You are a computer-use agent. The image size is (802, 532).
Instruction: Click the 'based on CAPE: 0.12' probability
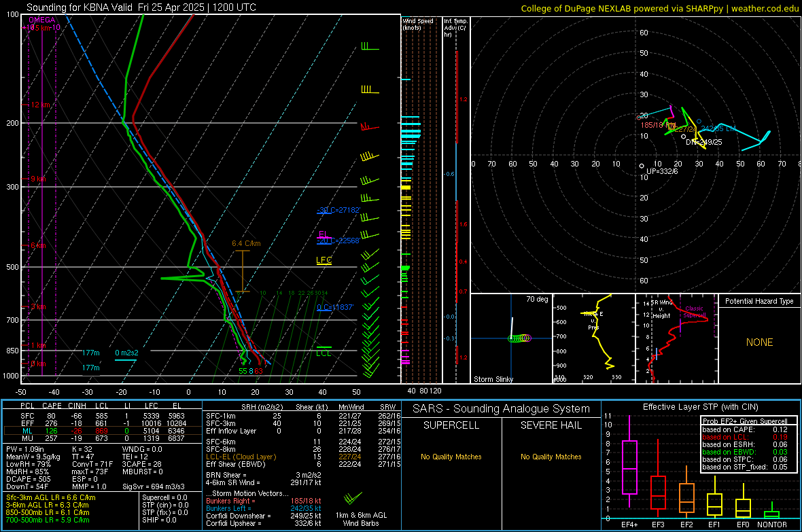[x=745, y=429]
